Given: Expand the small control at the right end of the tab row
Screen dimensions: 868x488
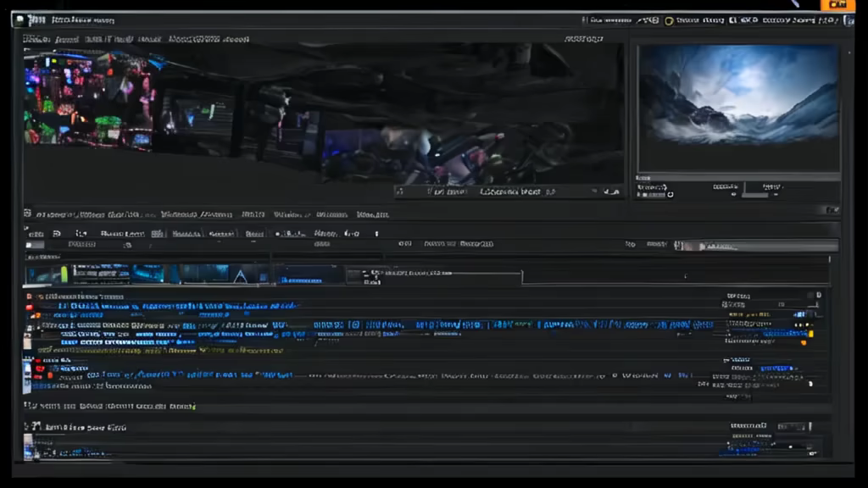Looking at the screenshot, I should click(x=832, y=210).
